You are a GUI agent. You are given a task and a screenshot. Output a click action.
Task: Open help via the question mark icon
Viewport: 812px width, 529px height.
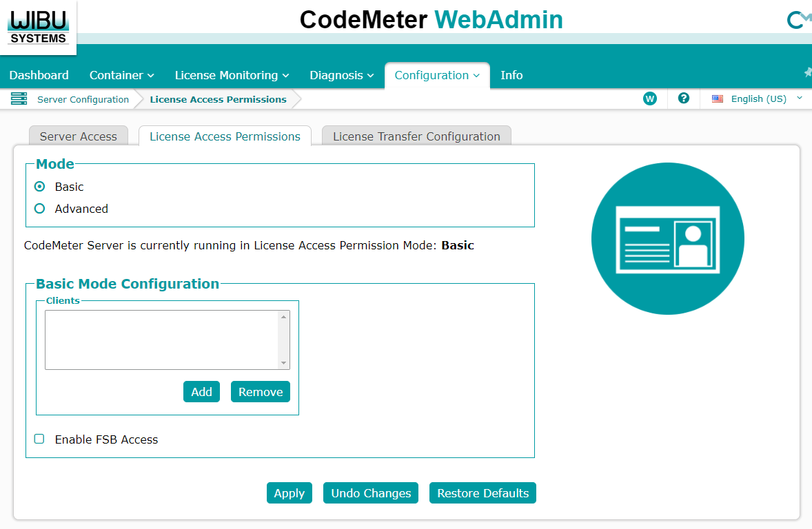pyautogui.click(x=684, y=98)
